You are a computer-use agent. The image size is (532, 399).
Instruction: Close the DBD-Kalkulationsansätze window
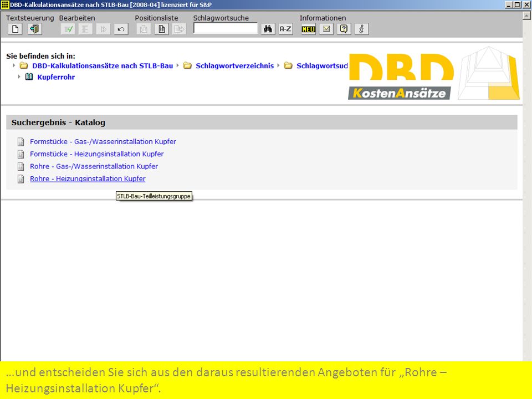526,5
